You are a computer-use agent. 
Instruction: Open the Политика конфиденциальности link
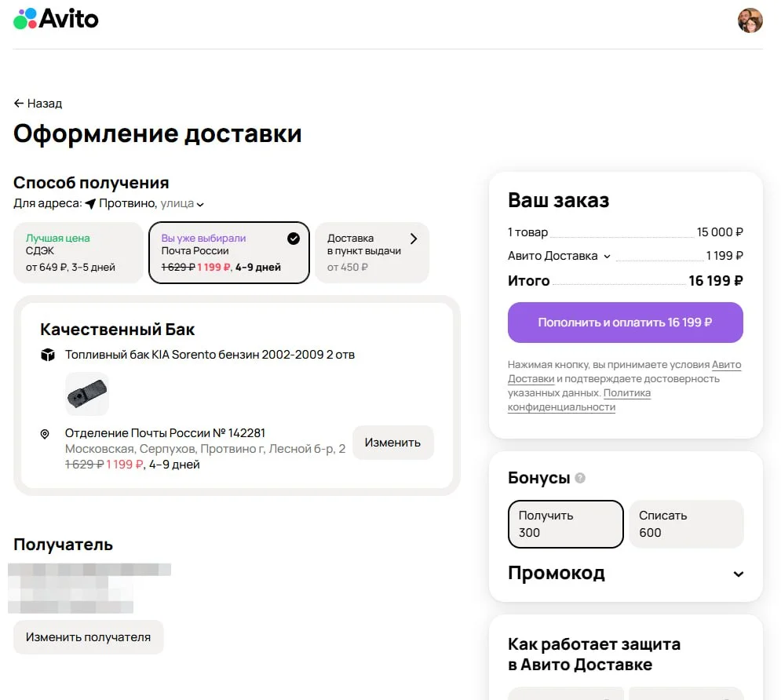click(579, 399)
